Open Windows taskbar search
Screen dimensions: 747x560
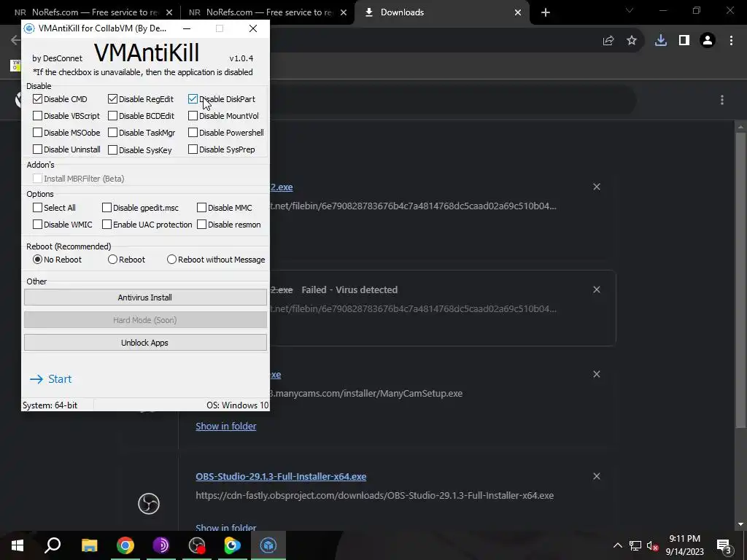pyautogui.click(x=53, y=545)
